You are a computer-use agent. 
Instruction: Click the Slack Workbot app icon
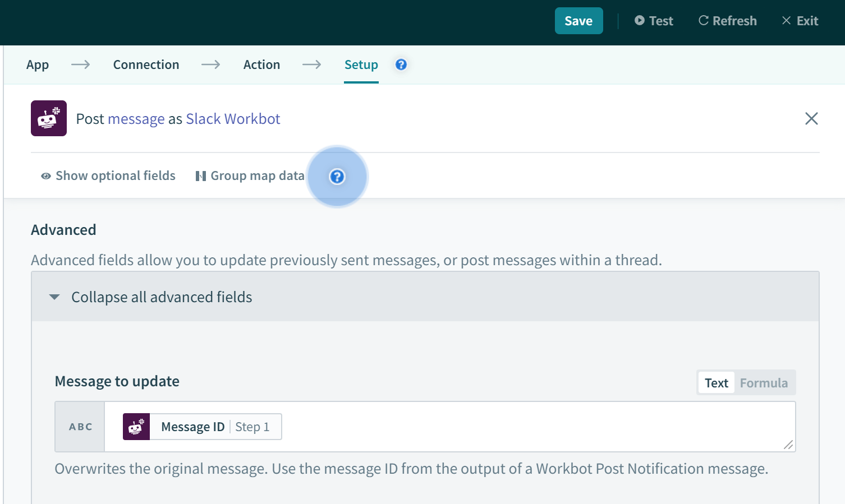click(x=48, y=118)
